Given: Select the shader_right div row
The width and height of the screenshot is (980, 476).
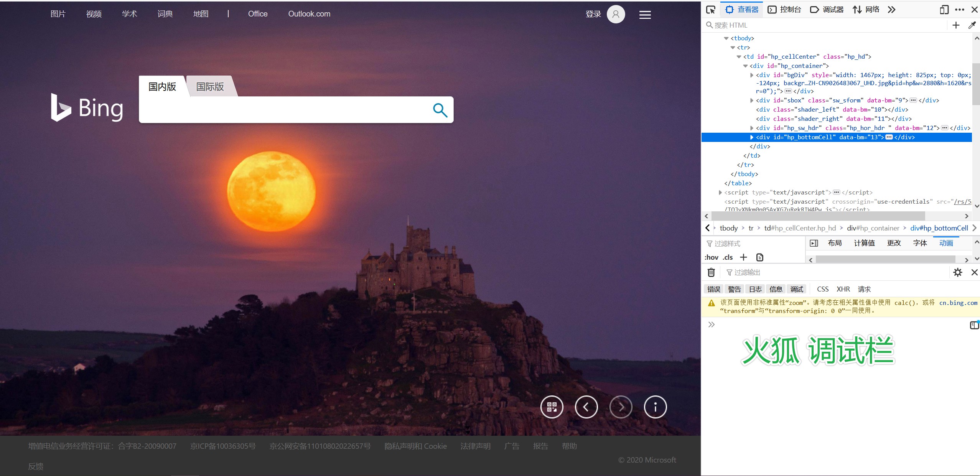Looking at the screenshot, I should point(836,119).
